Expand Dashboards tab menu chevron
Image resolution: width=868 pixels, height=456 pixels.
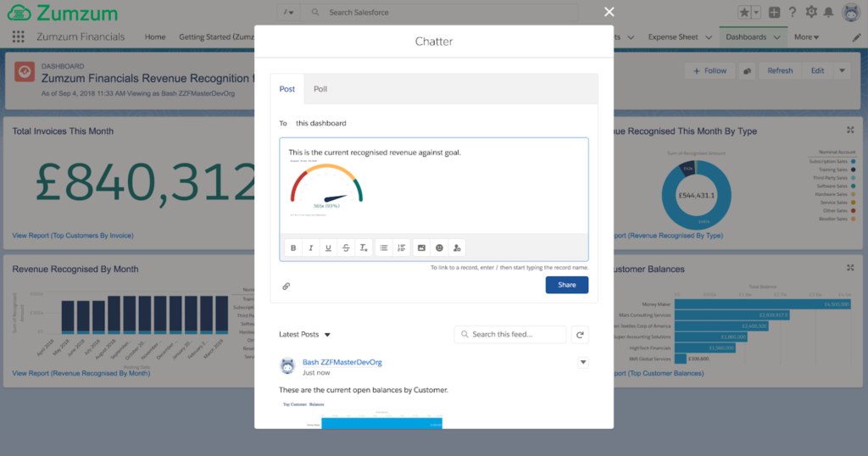pos(776,37)
